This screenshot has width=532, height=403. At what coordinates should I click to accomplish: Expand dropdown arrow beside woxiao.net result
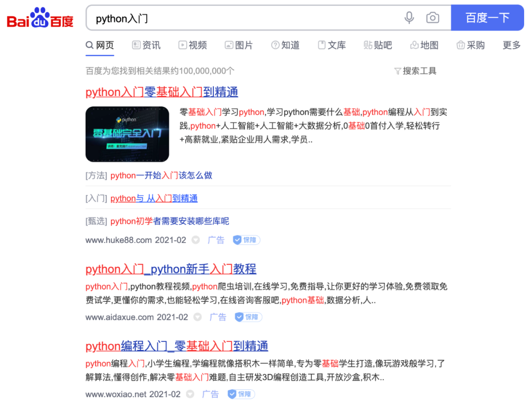pyautogui.click(x=190, y=394)
